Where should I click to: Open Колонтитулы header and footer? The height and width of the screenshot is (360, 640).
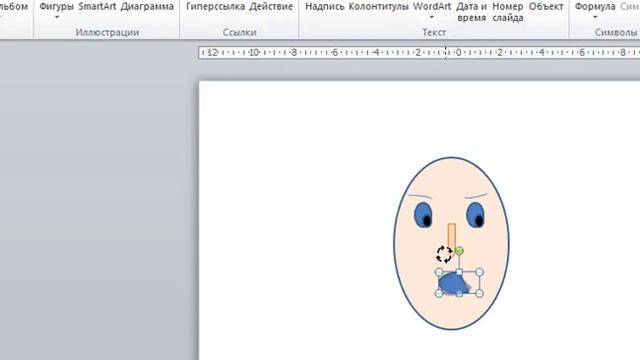(378, 7)
